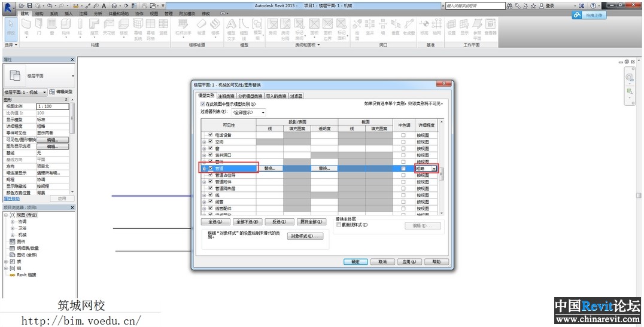
Task: Select the Room (房间) tool
Action: (272, 28)
